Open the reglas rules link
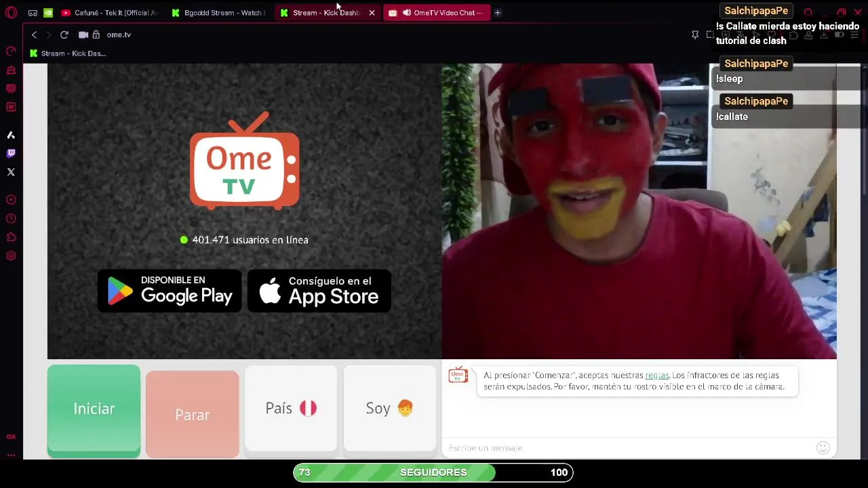868x488 pixels. click(656, 375)
